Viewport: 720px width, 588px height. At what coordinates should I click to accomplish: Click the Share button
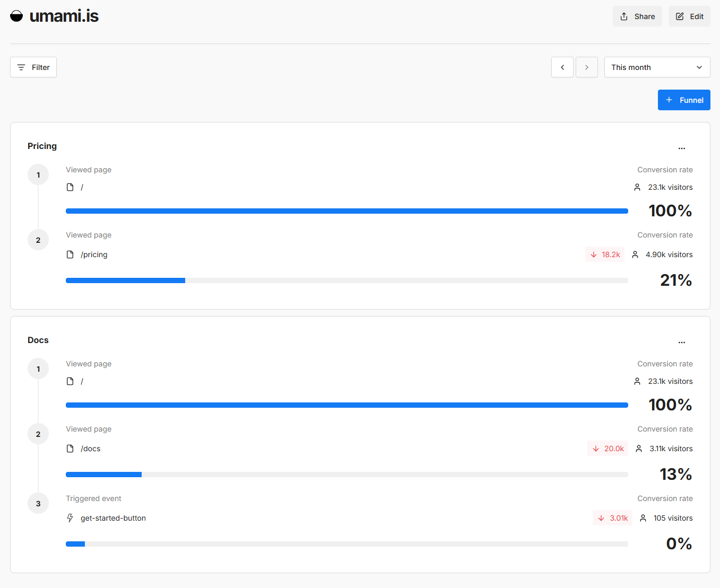(x=637, y=16)
